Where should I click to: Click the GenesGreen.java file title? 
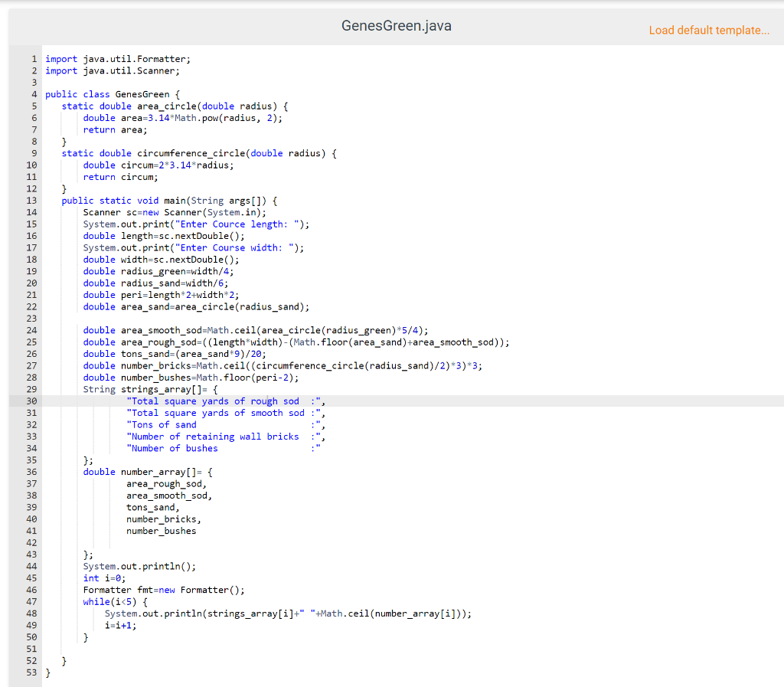pos(396,26)
